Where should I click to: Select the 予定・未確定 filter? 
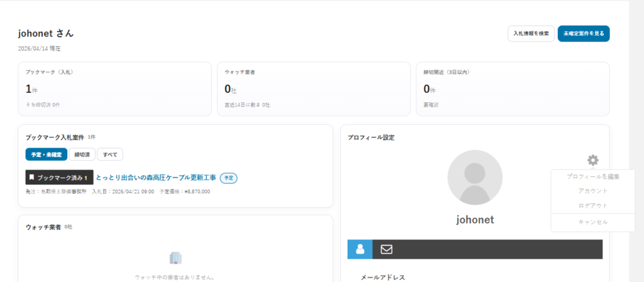tap(46, 155)
